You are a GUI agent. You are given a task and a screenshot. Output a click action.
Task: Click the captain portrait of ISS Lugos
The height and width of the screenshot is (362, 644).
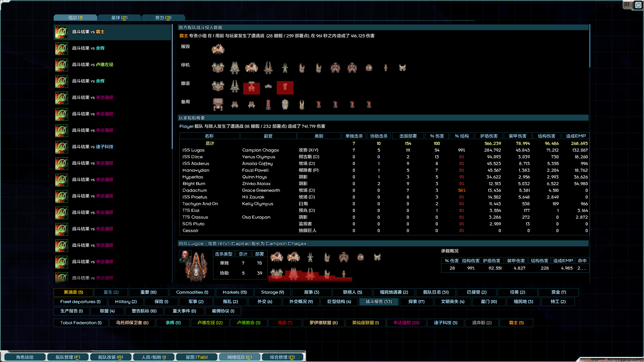(x=185, y=256)
